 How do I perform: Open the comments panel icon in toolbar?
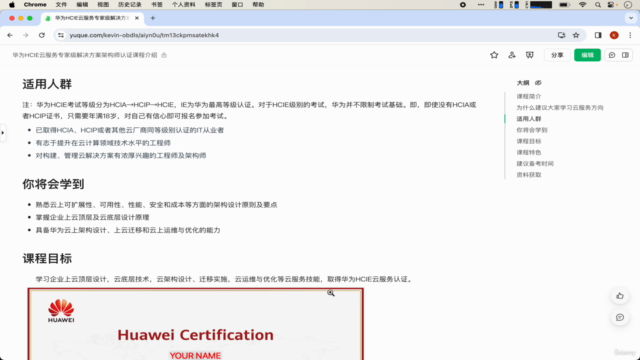[x=612, y=55]
